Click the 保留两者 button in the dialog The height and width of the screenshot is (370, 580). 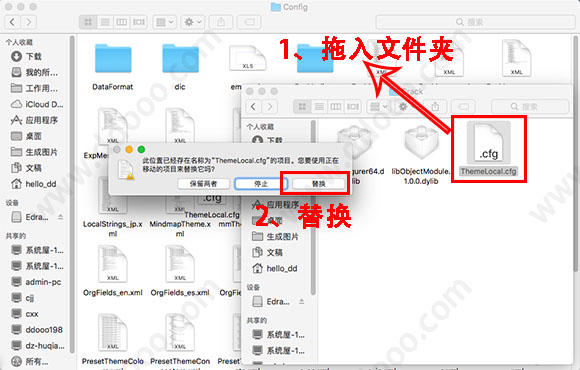point(203,184)
